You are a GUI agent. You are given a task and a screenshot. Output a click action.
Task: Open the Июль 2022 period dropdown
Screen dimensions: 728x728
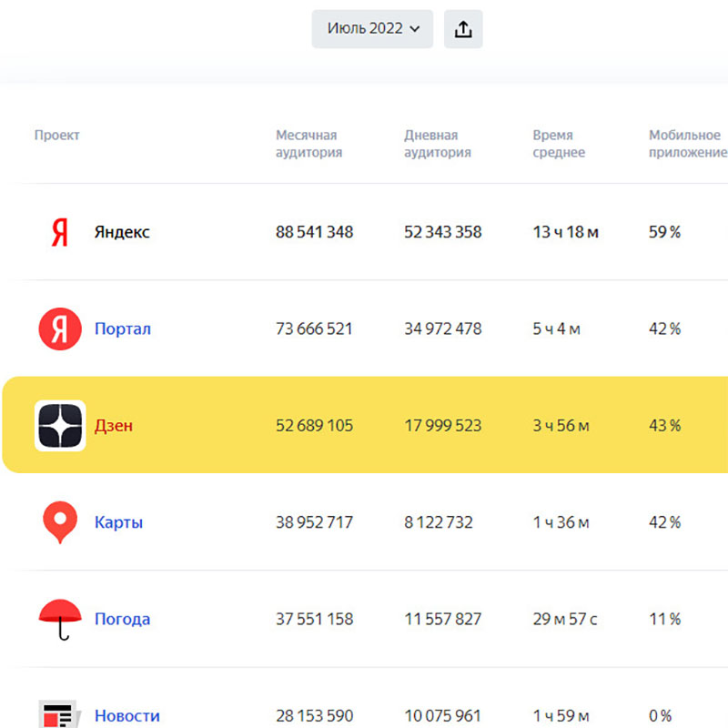pyautogui.click(x=372, y=29)
